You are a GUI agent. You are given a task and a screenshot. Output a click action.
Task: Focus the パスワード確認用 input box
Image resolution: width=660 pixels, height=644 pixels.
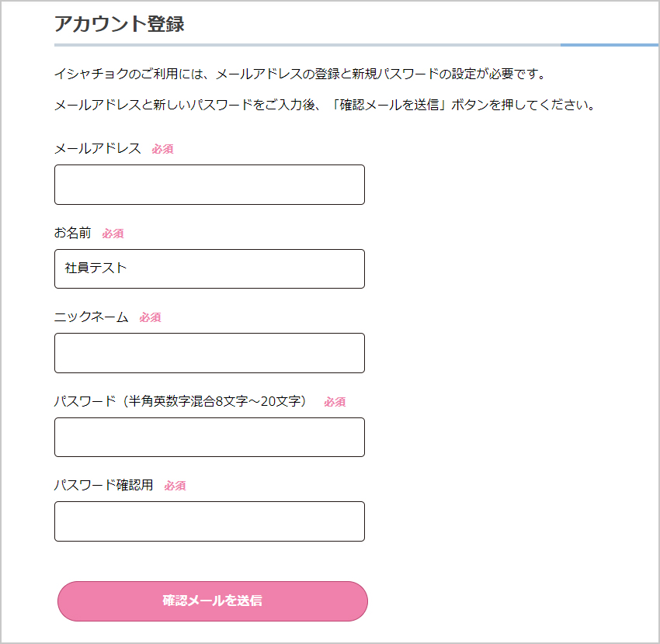[210, 521]
